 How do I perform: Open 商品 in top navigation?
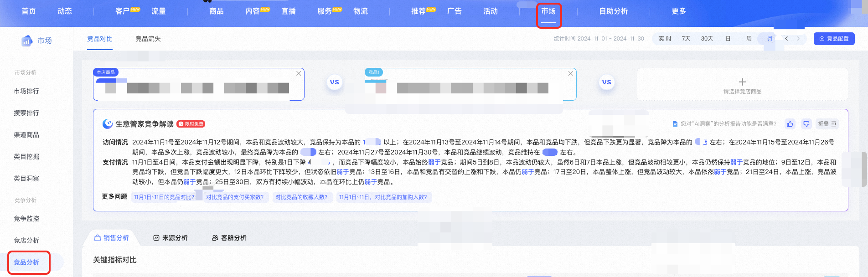(x=217, y=11)
